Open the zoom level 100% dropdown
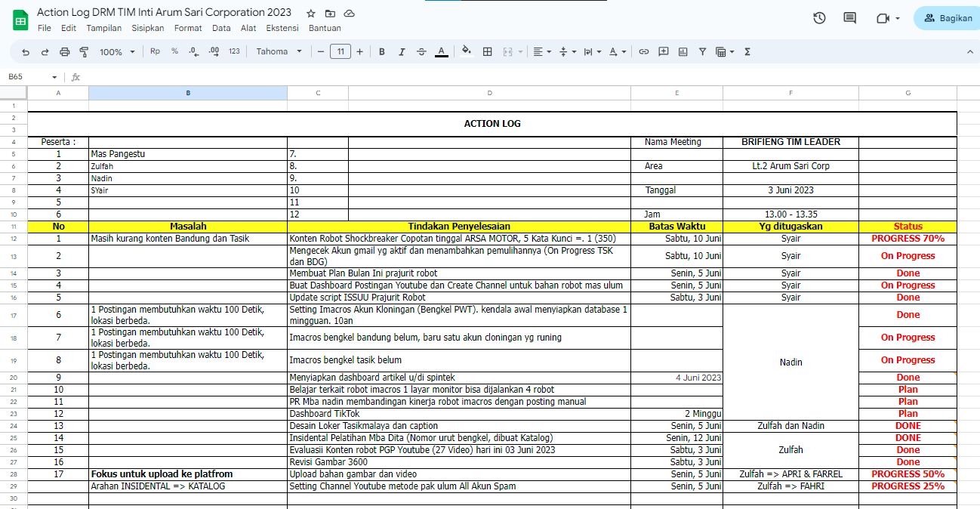This screenshot has height=509, width=980. tap(117, 51)
